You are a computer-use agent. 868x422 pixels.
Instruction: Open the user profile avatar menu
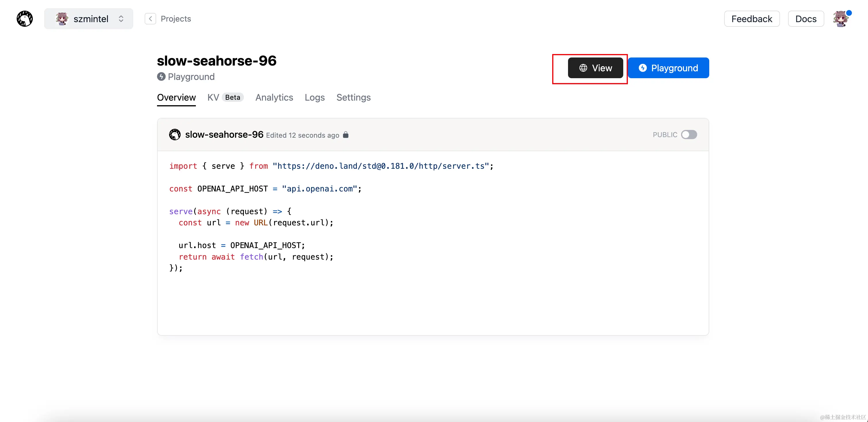point(841,19)
